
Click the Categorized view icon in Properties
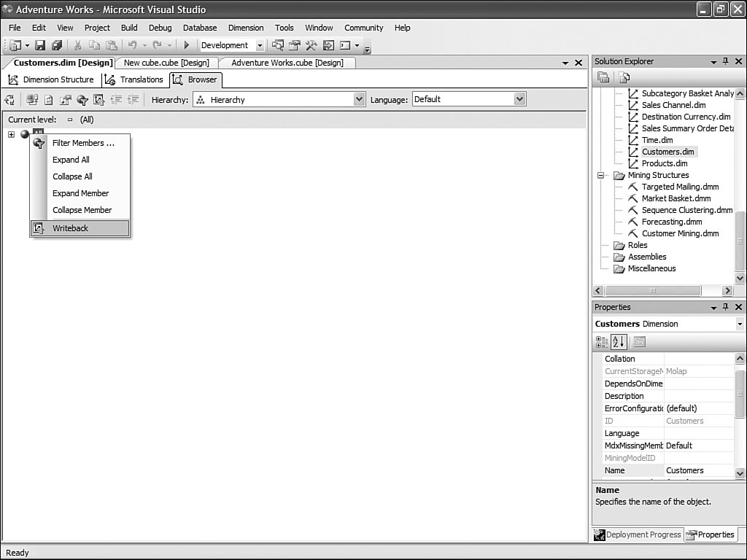[602, 342]
